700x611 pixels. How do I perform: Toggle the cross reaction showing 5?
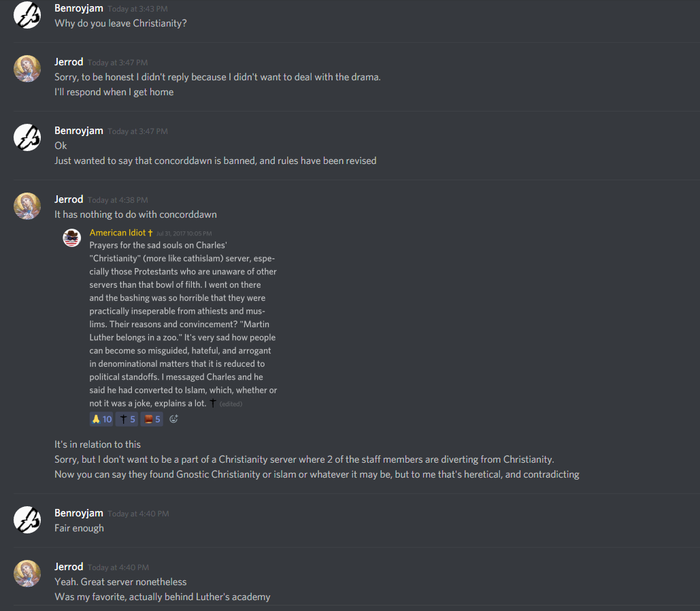[127, 419]
